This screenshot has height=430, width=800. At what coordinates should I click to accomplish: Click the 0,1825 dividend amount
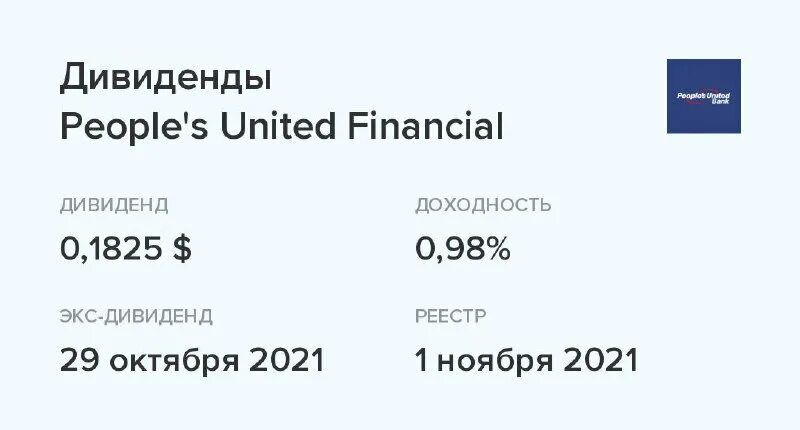110,250
